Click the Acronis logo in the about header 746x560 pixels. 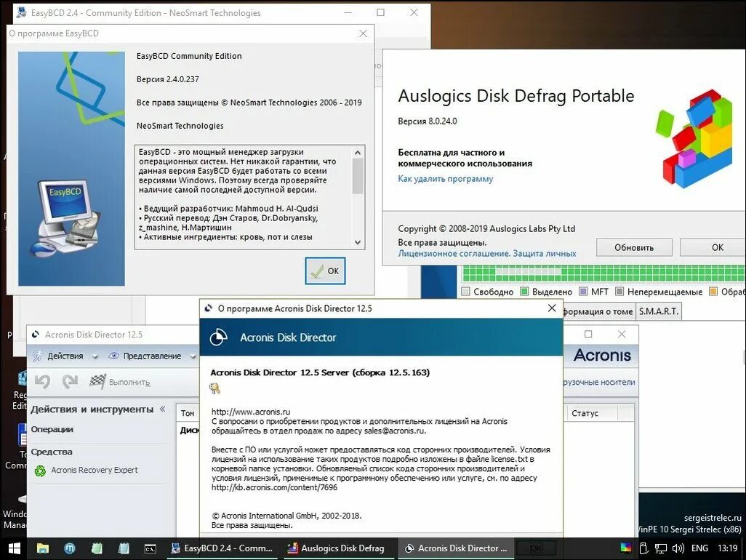[218, 337]
